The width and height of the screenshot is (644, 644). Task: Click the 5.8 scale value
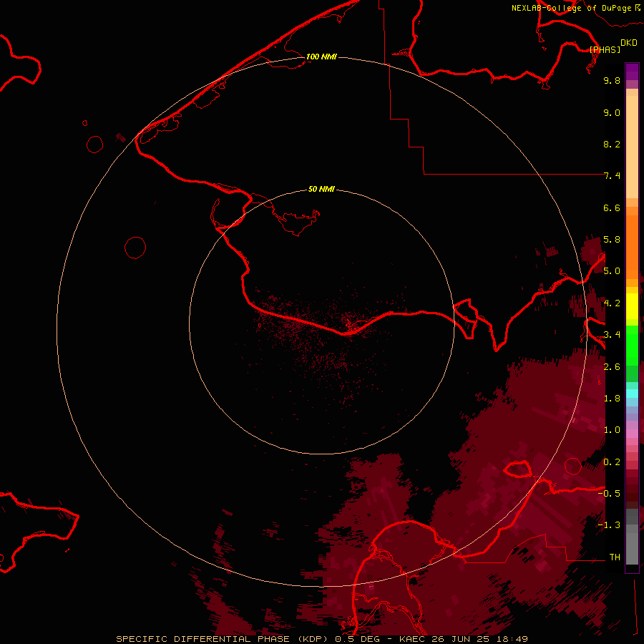coord(612,240)
